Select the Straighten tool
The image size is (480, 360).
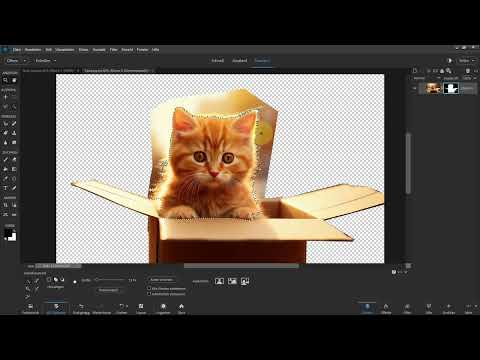[14, 214]
